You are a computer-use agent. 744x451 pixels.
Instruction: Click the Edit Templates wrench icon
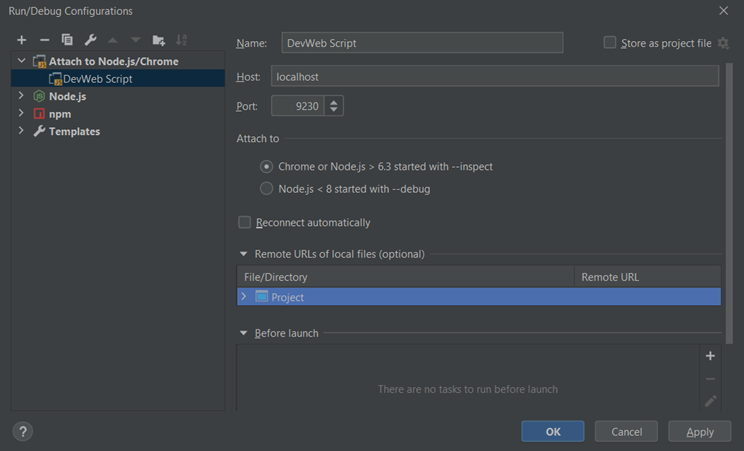click(90, 40)
